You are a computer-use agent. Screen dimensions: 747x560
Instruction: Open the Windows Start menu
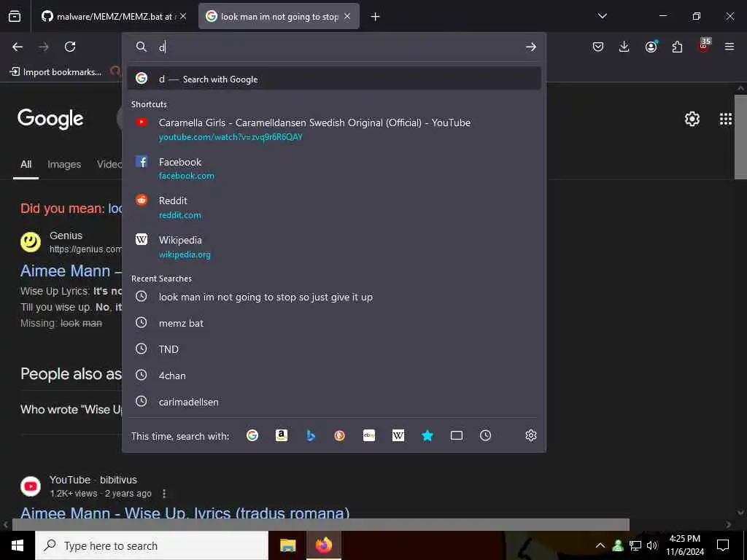point(18,545)
